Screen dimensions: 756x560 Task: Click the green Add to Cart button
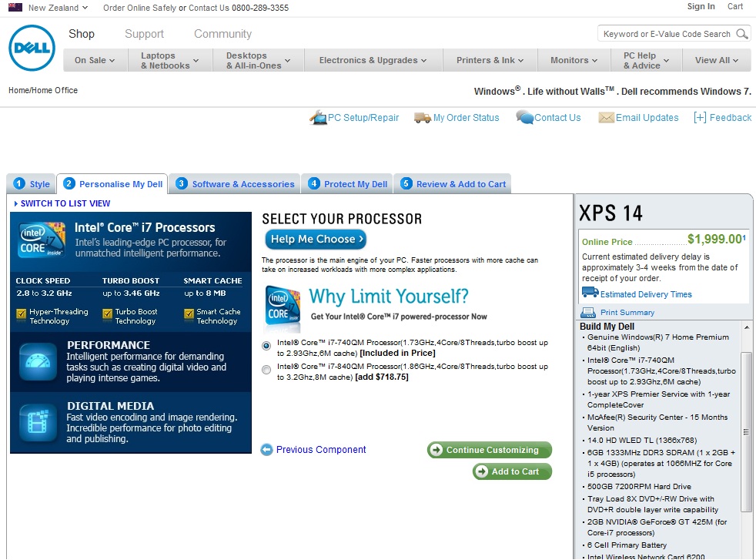point(512,471)
